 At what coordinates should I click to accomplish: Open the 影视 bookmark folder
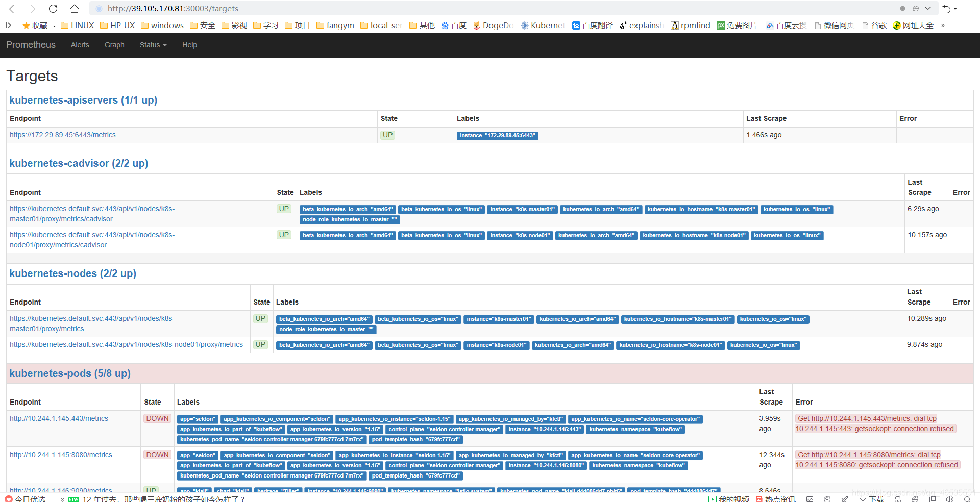point(234,25)
